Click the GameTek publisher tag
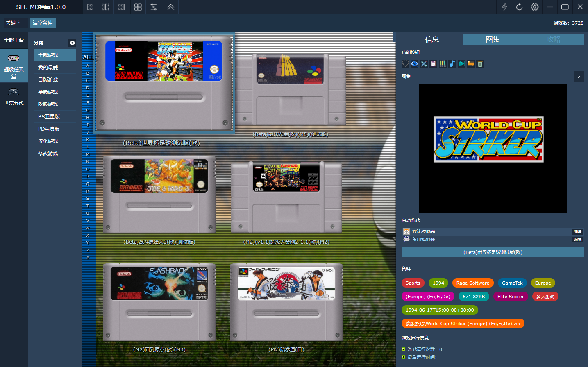Viewport: 588px width, 367px height. [x=512, y=283]
